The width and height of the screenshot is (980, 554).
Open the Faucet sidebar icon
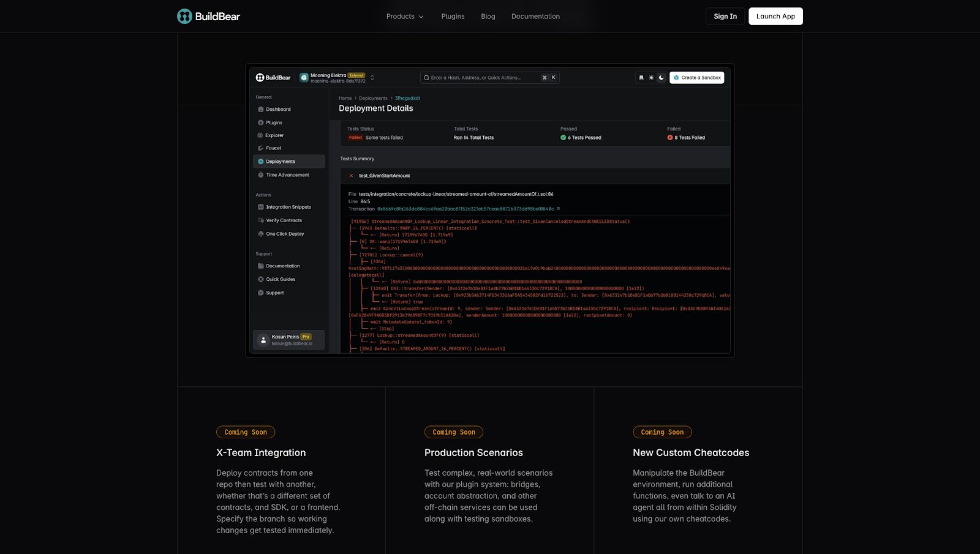click(x=260, y=148)
